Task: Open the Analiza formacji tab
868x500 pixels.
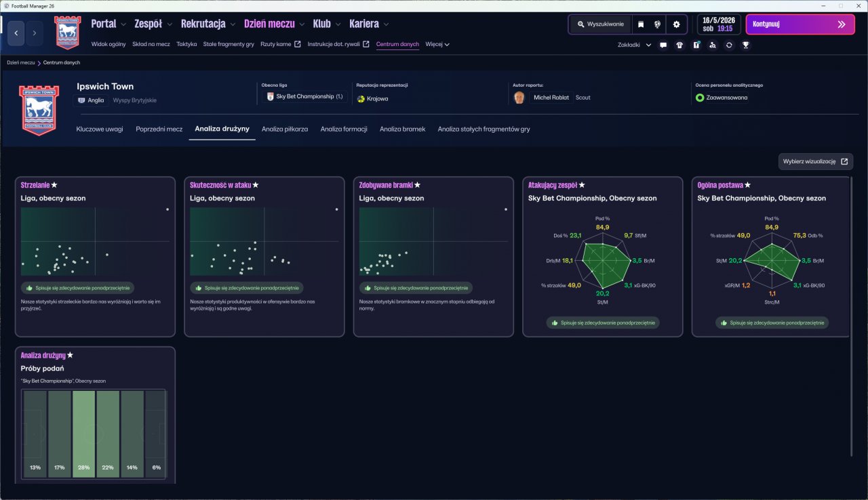Action: tap(344, 129)
